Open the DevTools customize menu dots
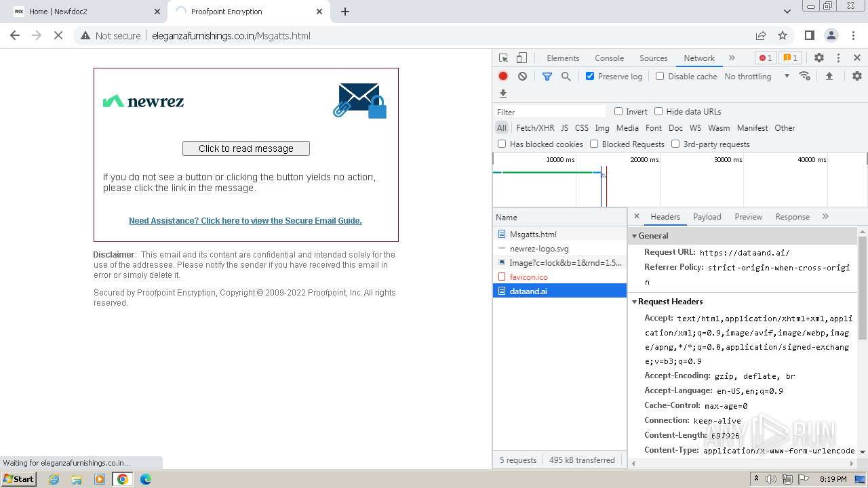 [x=838, y=58]
